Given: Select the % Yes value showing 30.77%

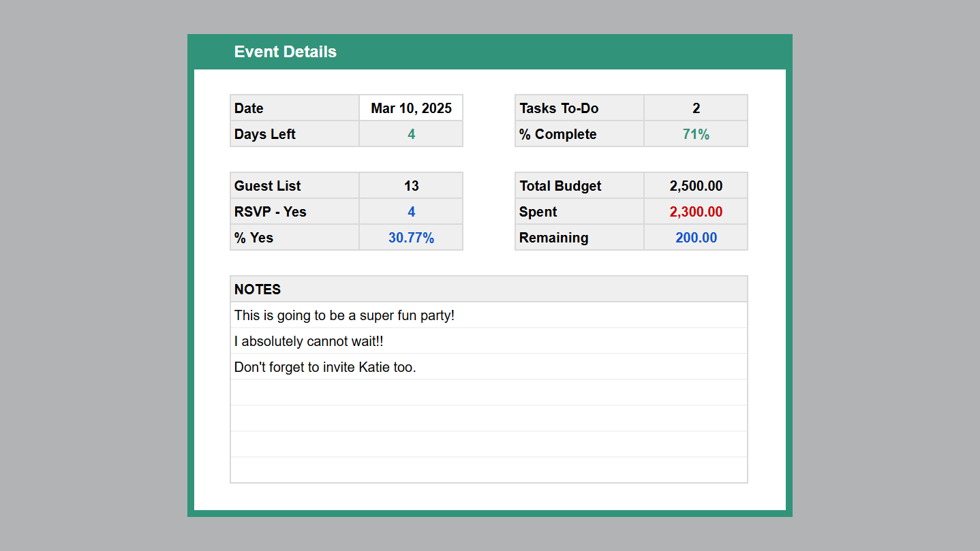Looking at the screenshot, I should click(x=410, y=237).
